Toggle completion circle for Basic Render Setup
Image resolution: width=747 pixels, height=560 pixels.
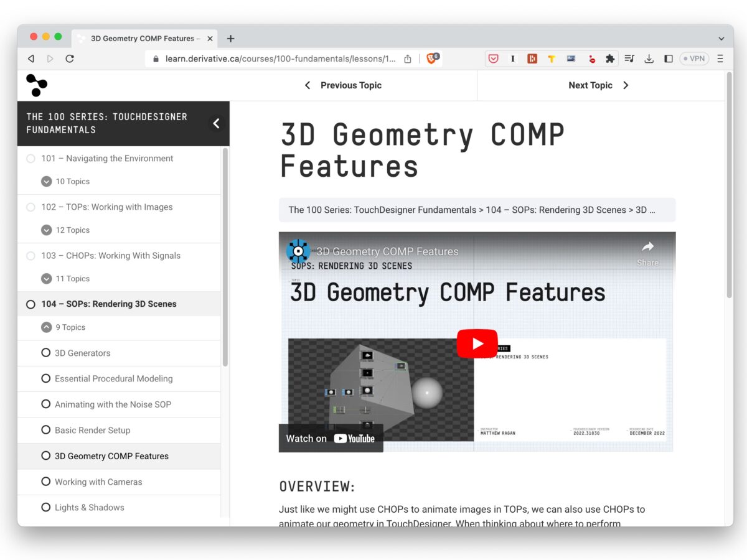45,430
